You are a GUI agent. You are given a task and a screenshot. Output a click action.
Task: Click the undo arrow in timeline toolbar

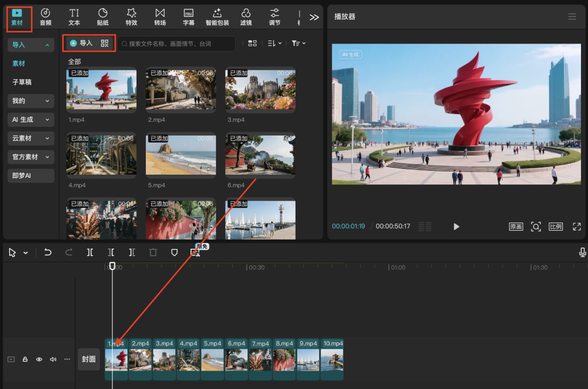48,252
